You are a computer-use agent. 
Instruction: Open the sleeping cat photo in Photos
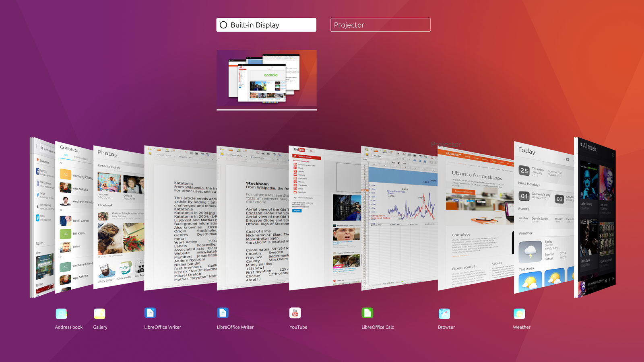point(109,239)
